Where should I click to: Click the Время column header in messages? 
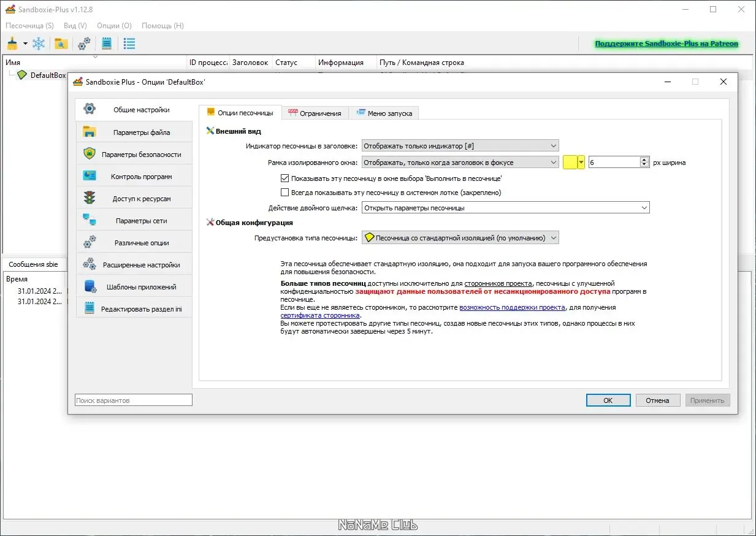[x=34, y=279]
